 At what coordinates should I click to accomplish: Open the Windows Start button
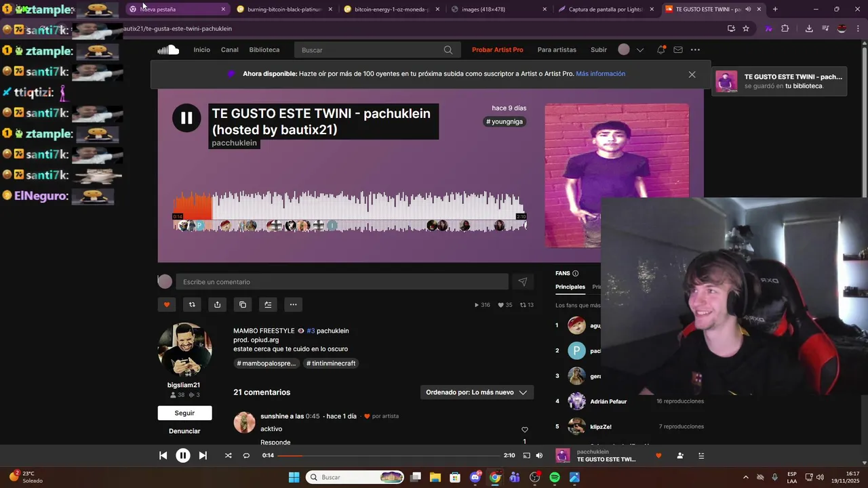(294, 477)
